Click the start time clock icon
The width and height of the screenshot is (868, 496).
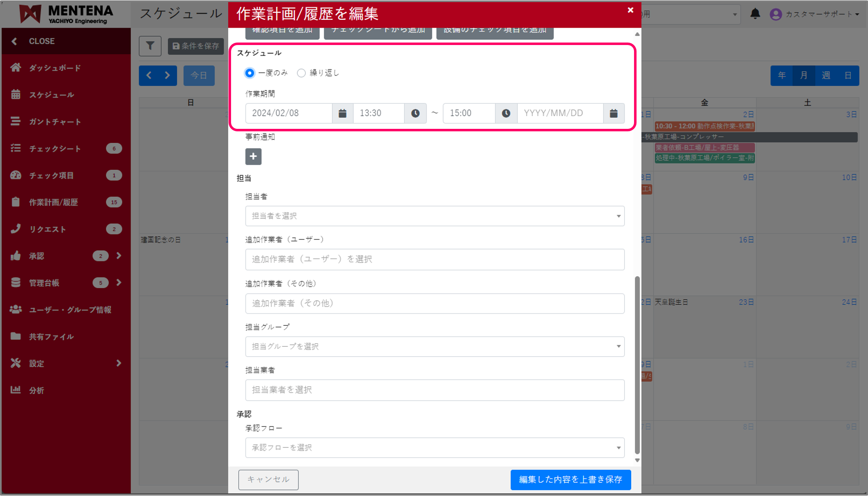tap(415, 113)
